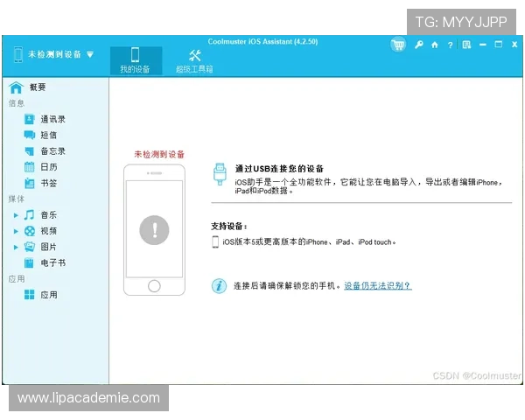Open the home page icon in title bar
Viewport: 525px width, 420px height.
click(435, 45)
